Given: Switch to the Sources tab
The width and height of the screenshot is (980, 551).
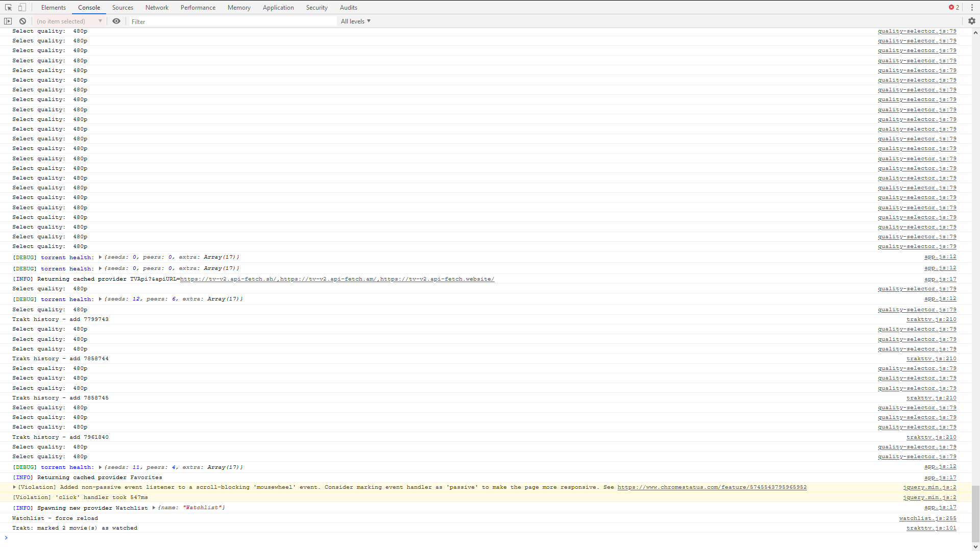Looking at the screenshot, I should point(122,7).
